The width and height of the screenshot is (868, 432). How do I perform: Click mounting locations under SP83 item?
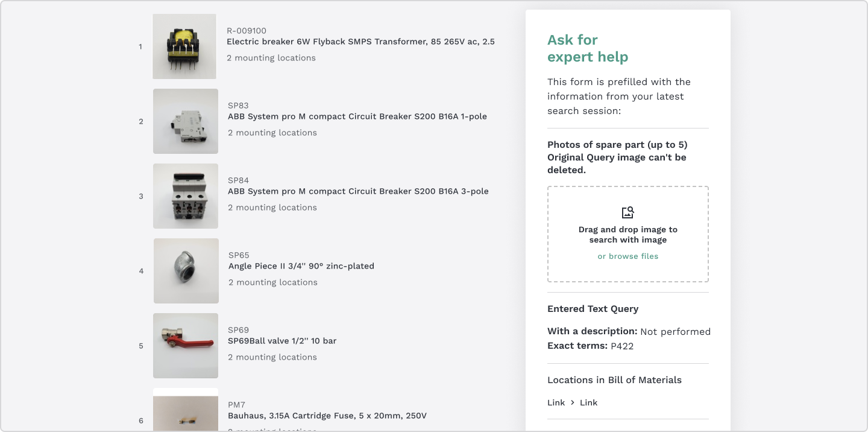[x=272, y=133]
